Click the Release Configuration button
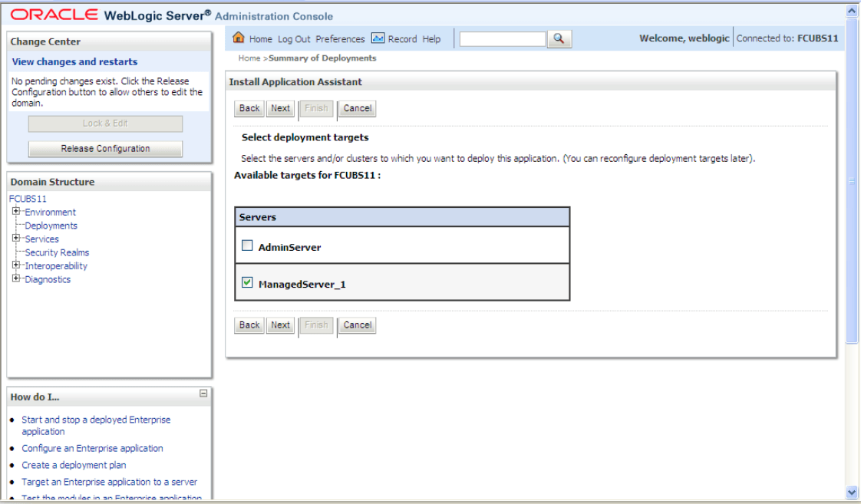 click(x=105, y=148)
